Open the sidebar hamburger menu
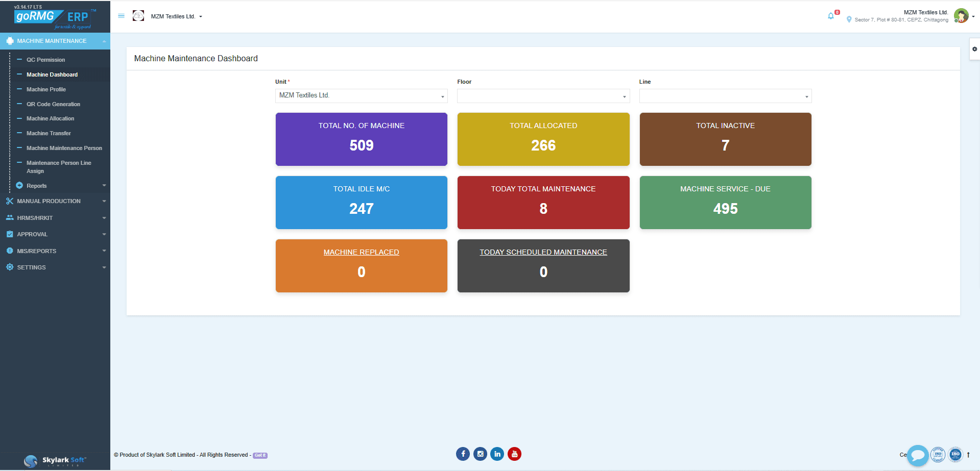 [121, 16]
